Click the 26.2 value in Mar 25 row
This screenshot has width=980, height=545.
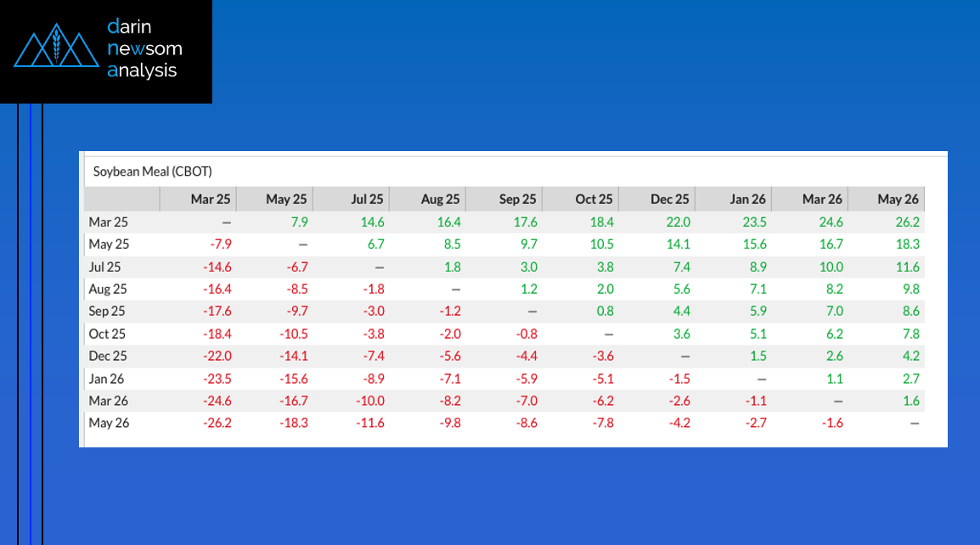point(908,222)
